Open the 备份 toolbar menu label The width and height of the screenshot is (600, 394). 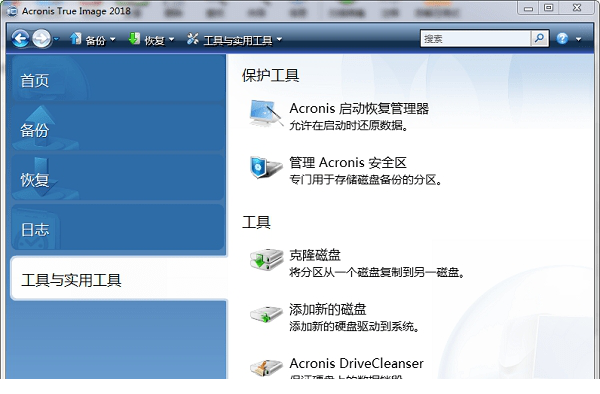point(95,40)
